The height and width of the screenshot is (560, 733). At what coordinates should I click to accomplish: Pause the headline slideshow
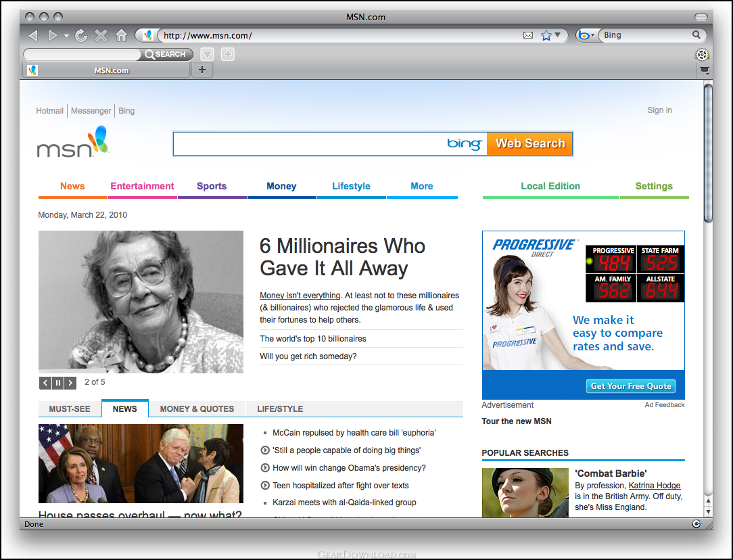click(58, 383)
